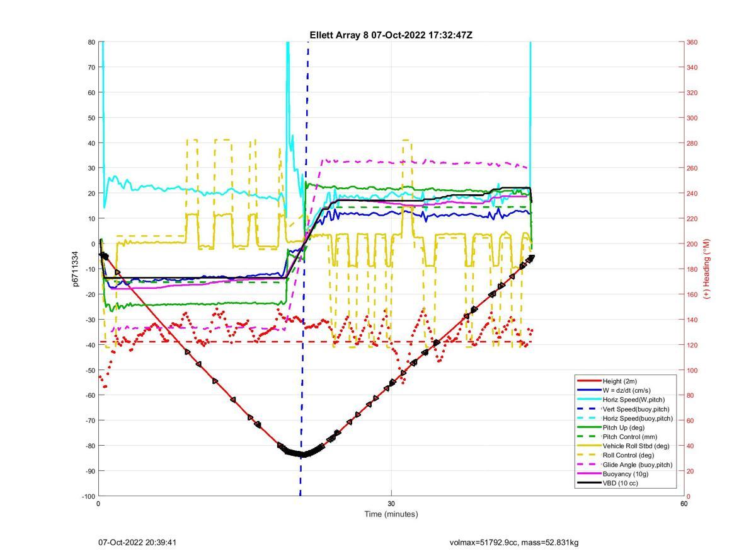756x558 pixels.
Task: Click the right axis tick label '200'
Action: point(692,244)
